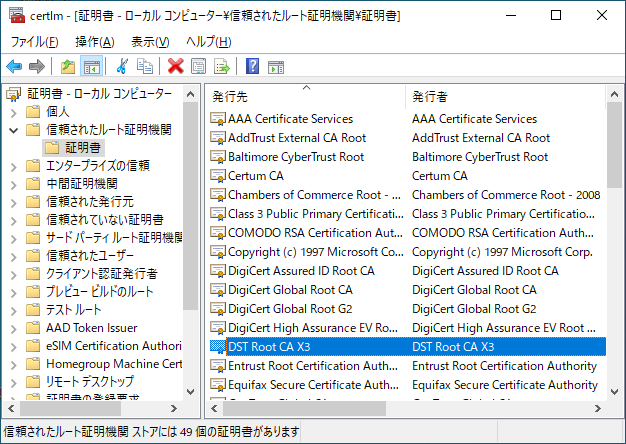Click the red X Delete icon
This screenshot has width=626, height=444.
tap(176, 66)
